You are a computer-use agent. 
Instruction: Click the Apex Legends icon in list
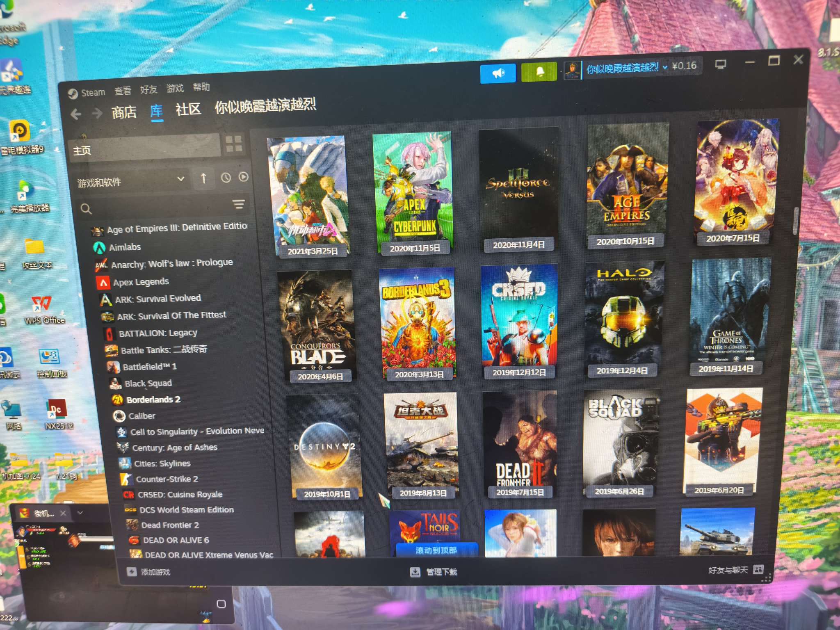tap(103, 283)
